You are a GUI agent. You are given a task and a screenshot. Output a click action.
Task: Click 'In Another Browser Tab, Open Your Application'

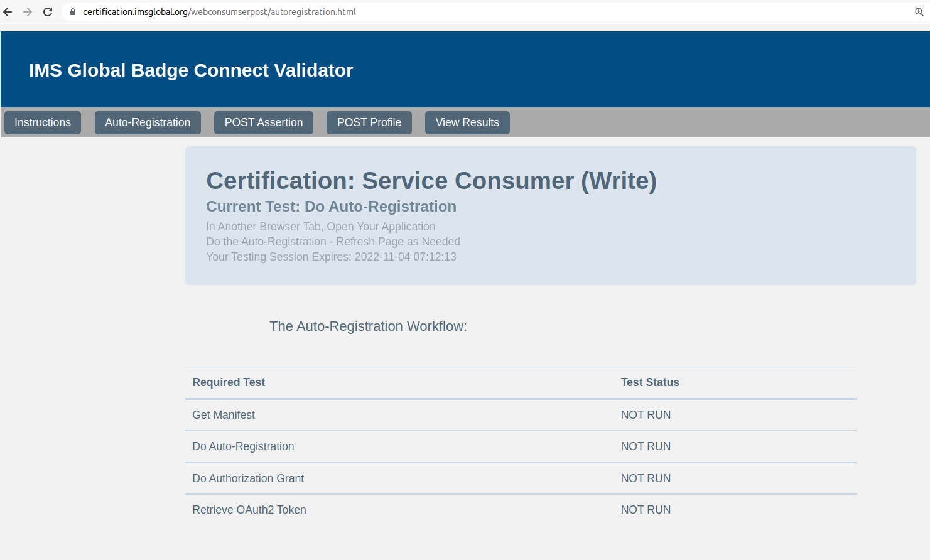point(321,227)
